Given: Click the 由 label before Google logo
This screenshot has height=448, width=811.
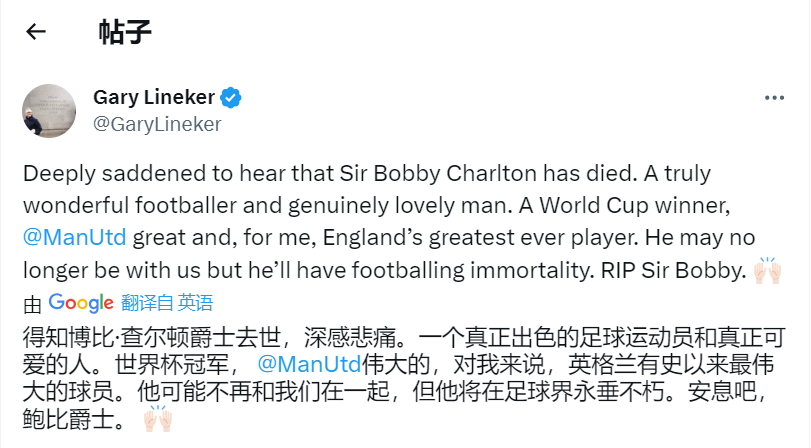Looking at the screenshot, I should (x=32, y=303).
